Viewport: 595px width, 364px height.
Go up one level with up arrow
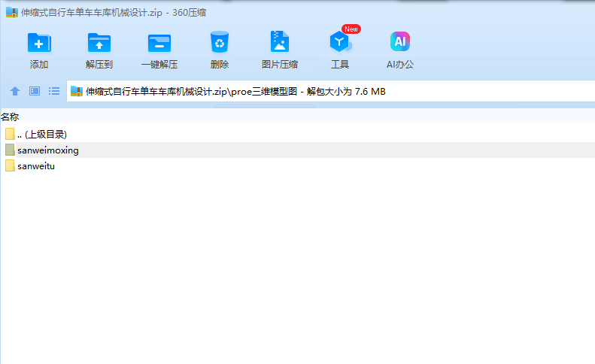point(15,91)
